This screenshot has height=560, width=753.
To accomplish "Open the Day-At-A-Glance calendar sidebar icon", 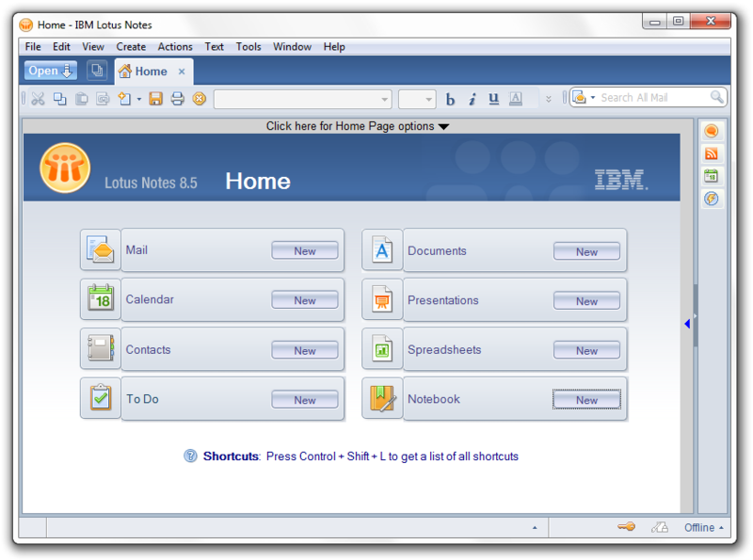I will tap(712, 176).
